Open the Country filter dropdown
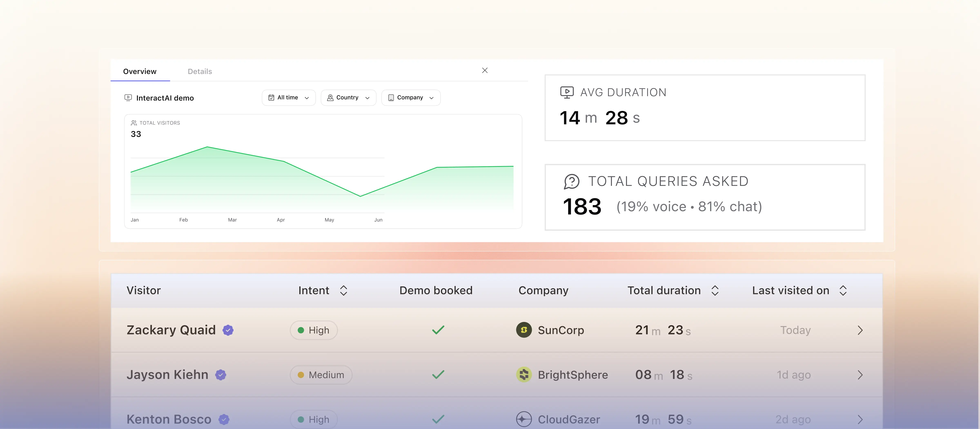The width and height of the screenshot is (980, 429). click(x=348, y=98)
